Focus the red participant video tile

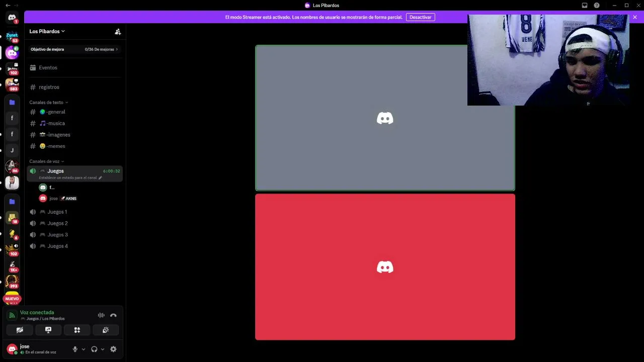pos(385,267)
